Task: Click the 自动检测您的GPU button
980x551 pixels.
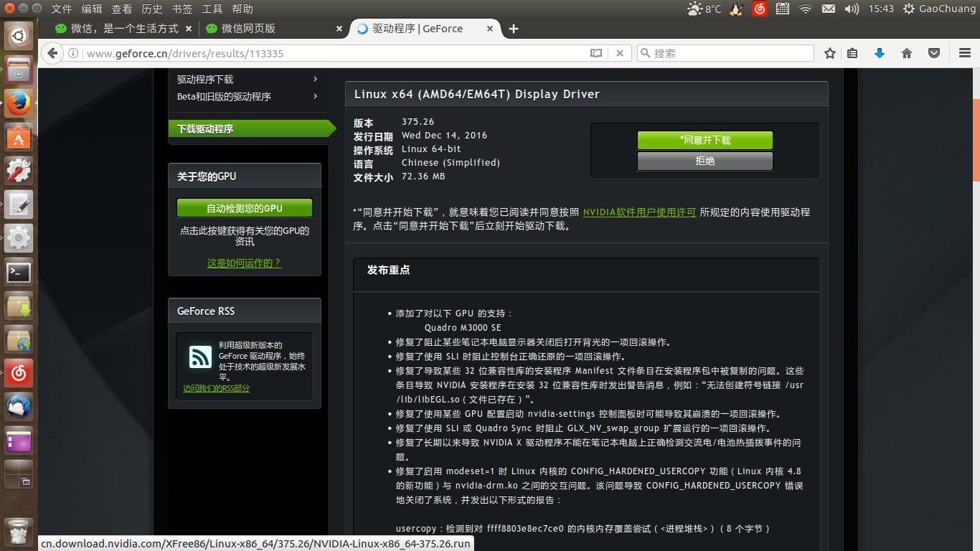Action: [245, 208]
